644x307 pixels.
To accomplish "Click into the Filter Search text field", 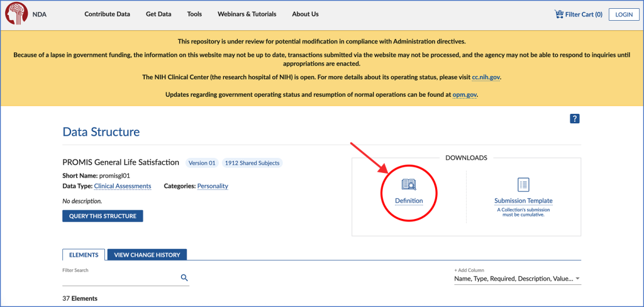I will pyautogui.click(x=119, y=277).
